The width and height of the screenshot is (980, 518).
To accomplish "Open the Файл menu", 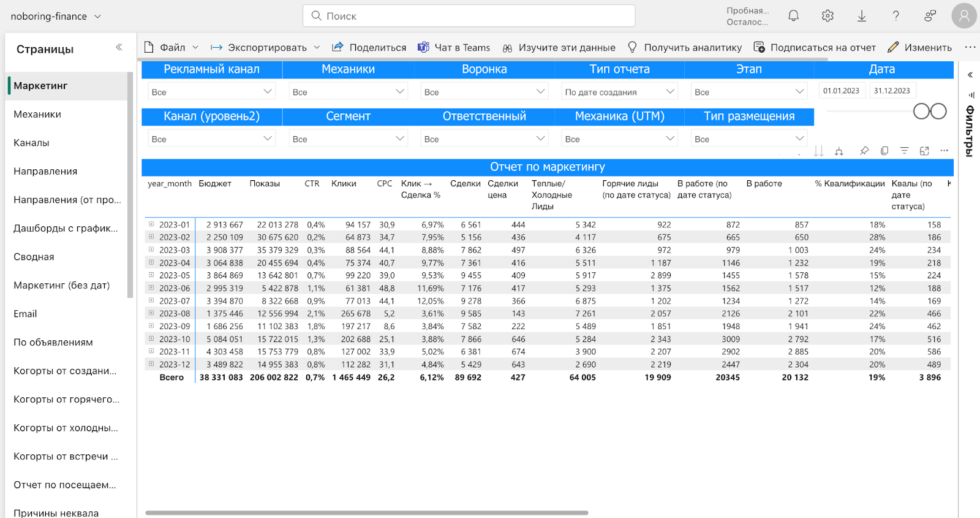I will 171,47.
